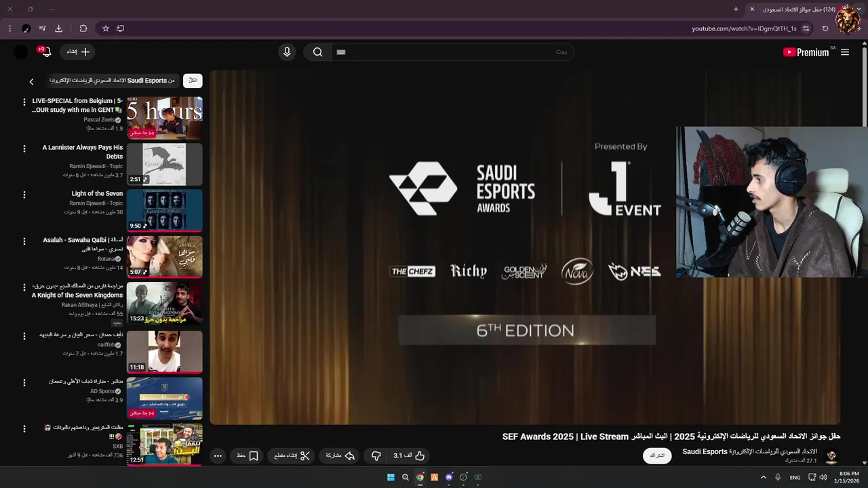The width and height of the screenshot is (868, 488).
Task: Open A Lannister Always Pays His Debts thumbnail
Action: (165, 164)
